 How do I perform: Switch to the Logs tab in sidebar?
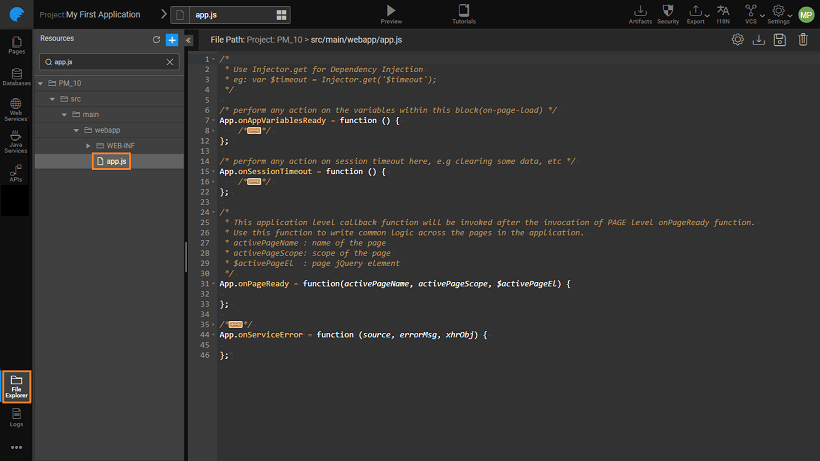(x=16, y=417)
